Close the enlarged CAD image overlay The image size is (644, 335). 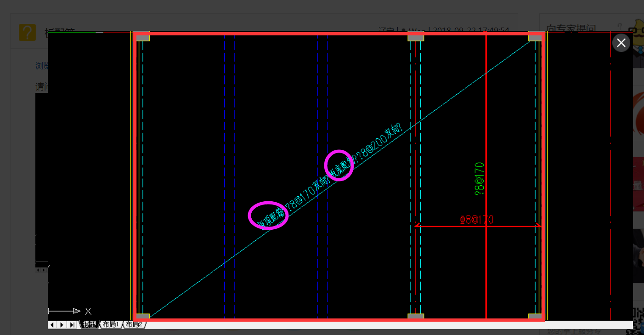click(621, 43)
